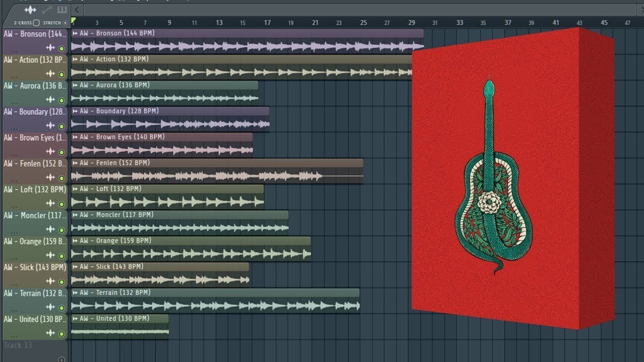This screenshot has height=362, width=644.
Task: Mute the AW - Fenlen track
Action: (x=61, y=178)
